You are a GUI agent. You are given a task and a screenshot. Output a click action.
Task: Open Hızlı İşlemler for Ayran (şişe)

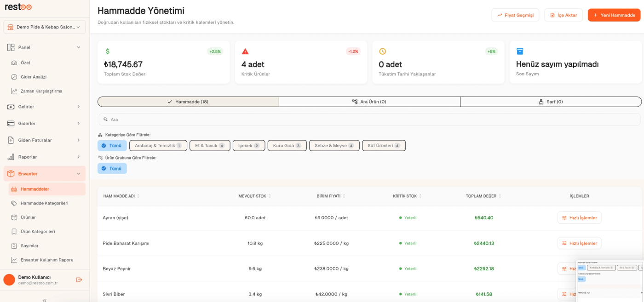click(x=579, y=218)
